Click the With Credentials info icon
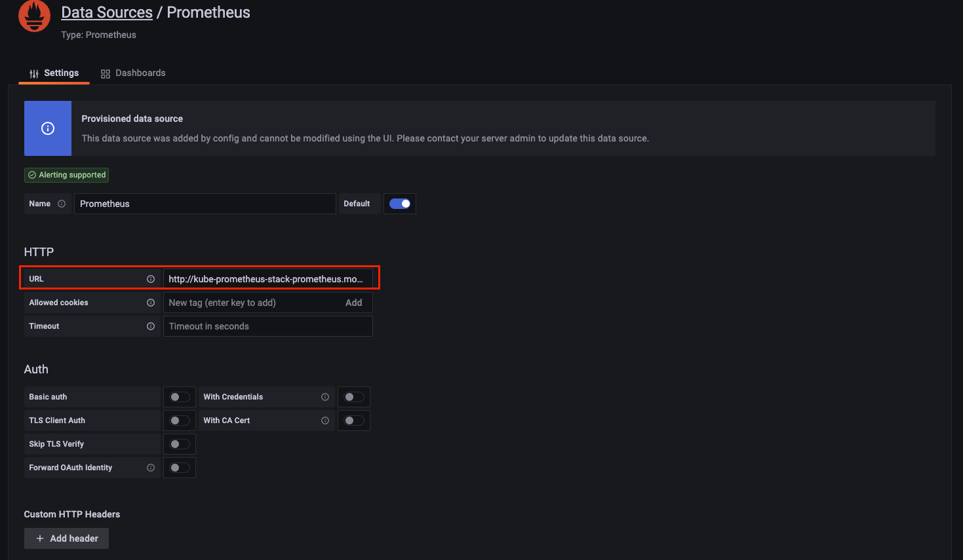The height and width of the screenshot is (560, 963). click(325, 397)
